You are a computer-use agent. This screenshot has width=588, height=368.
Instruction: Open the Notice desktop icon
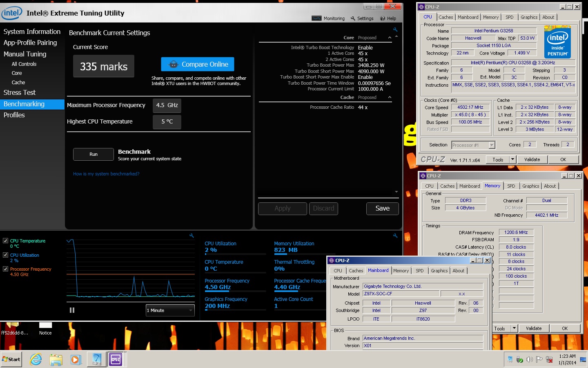tap(45, 328)
